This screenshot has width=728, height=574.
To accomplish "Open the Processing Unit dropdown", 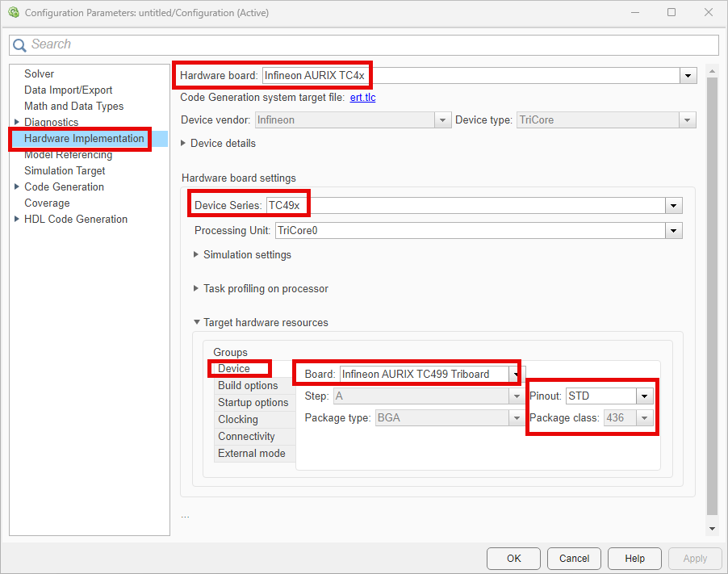I will (x=674, y=230).
